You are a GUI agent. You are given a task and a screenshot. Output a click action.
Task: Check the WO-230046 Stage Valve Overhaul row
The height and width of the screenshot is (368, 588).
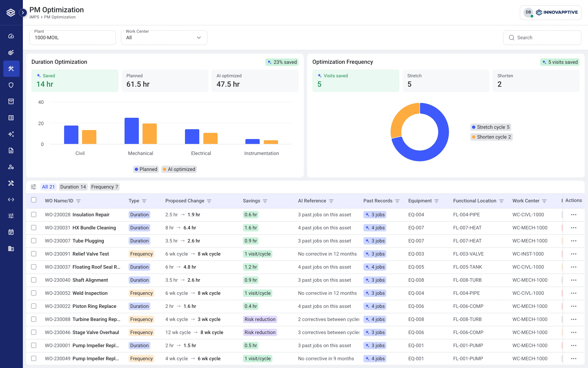tap(34, 332)
